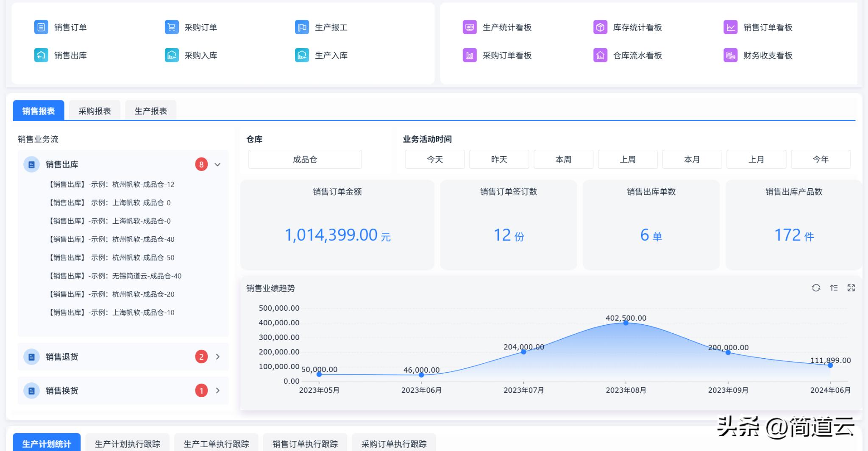Click the 财务收支看板 label

tap(768, 55)
